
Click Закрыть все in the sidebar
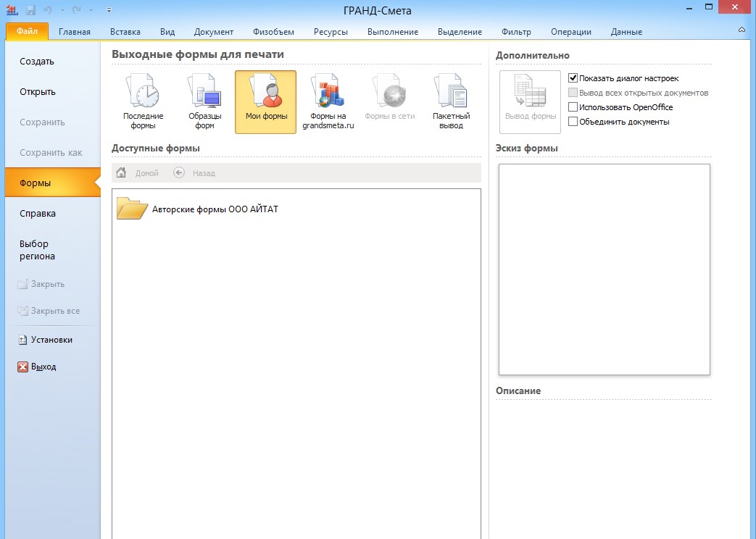coord(49,311)
